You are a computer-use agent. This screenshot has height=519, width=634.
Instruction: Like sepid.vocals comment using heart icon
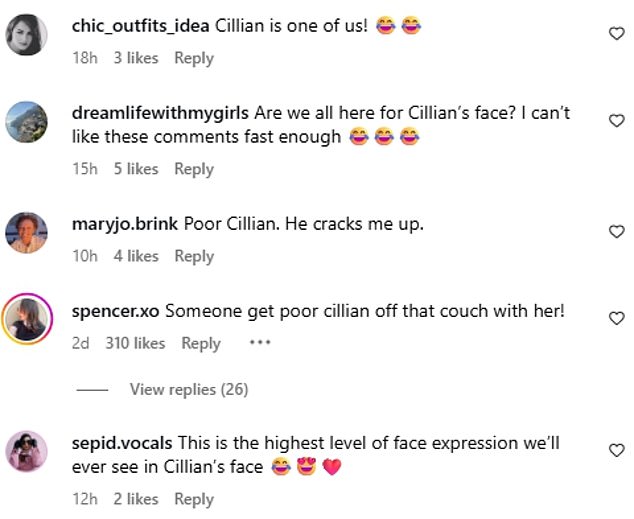click(x=617, y=451)
